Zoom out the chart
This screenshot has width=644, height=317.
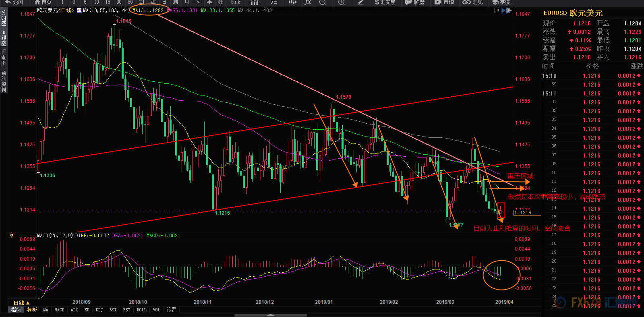tap(323, 2)
